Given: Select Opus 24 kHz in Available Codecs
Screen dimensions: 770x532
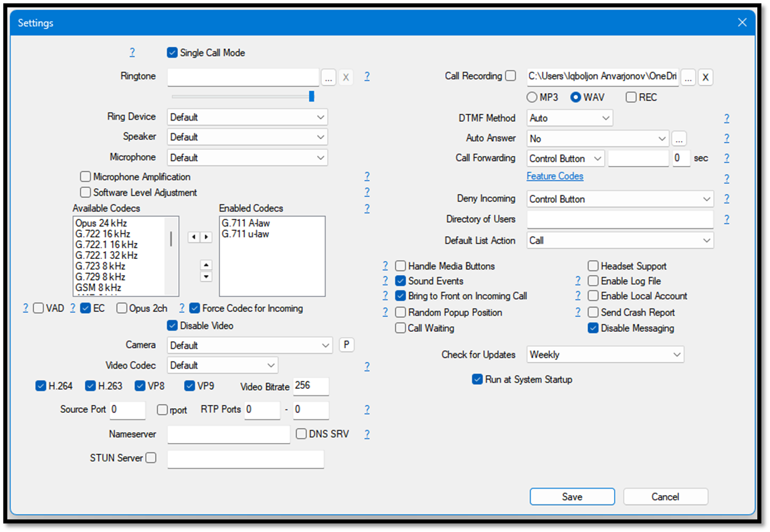Looking at the screenshot, I should point(101,223).
